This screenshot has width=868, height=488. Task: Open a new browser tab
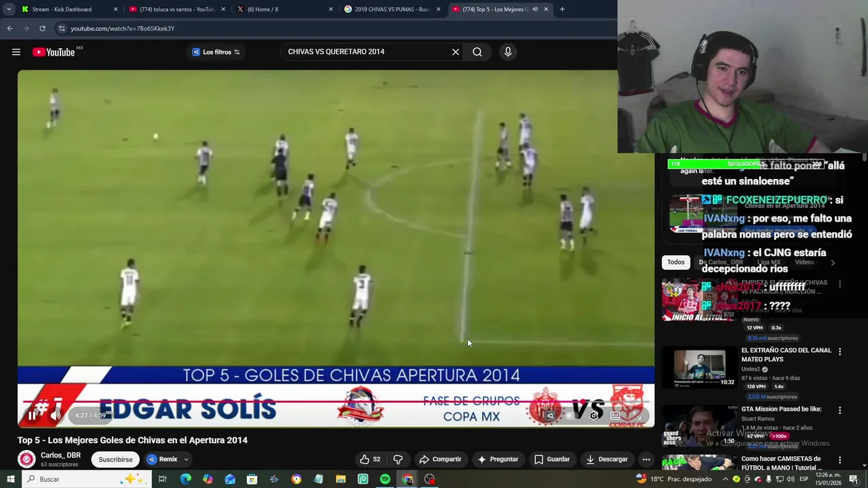(x=562, y=9)
